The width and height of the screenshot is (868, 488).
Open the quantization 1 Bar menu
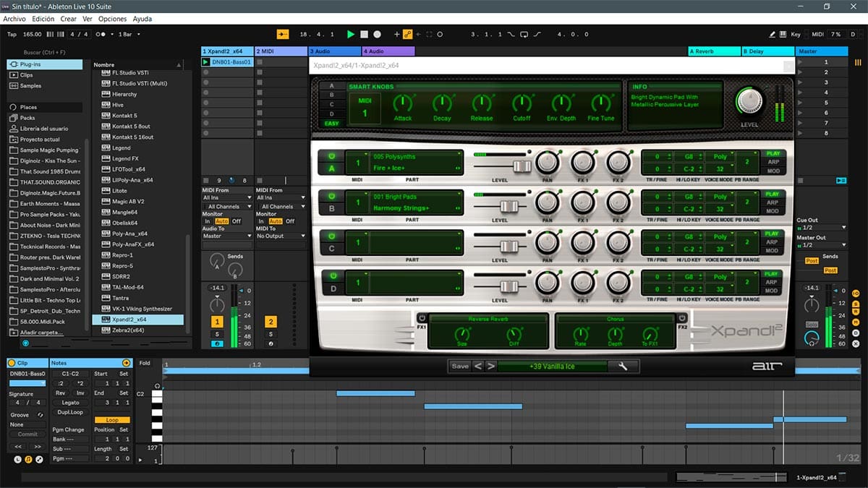[129, 34]
